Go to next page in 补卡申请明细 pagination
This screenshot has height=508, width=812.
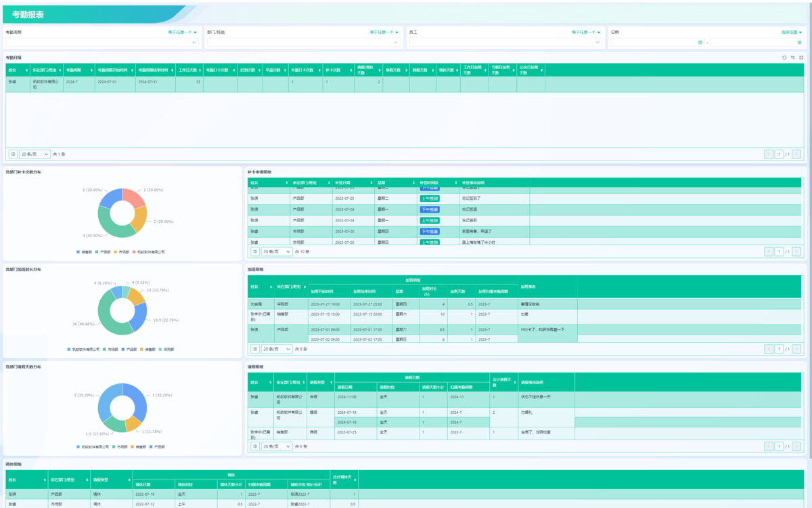(796, 251)
